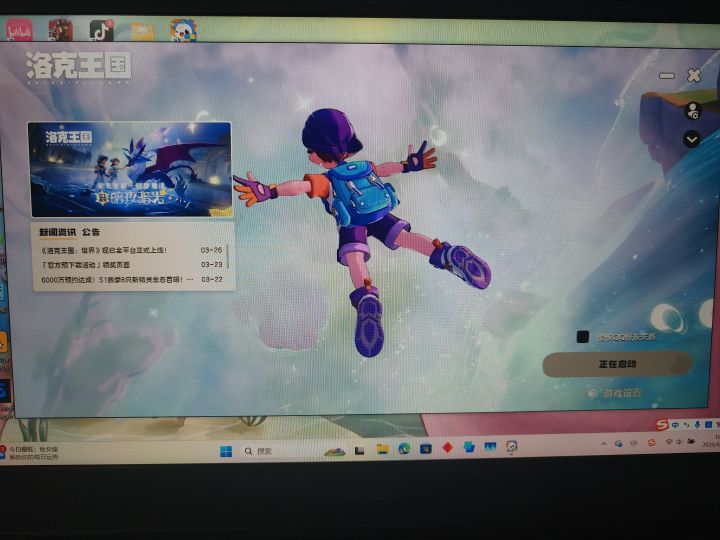
Task: Open Microsoft Edge from the taskbar
Action: [x=404, y=449]
